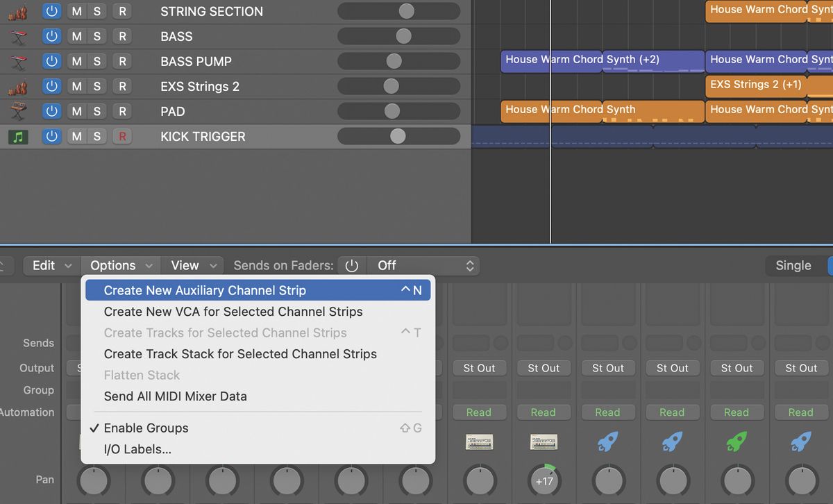This screenshot has height=504, width=833.
Task: Click the PAD track synth icon
Action: 18,112
